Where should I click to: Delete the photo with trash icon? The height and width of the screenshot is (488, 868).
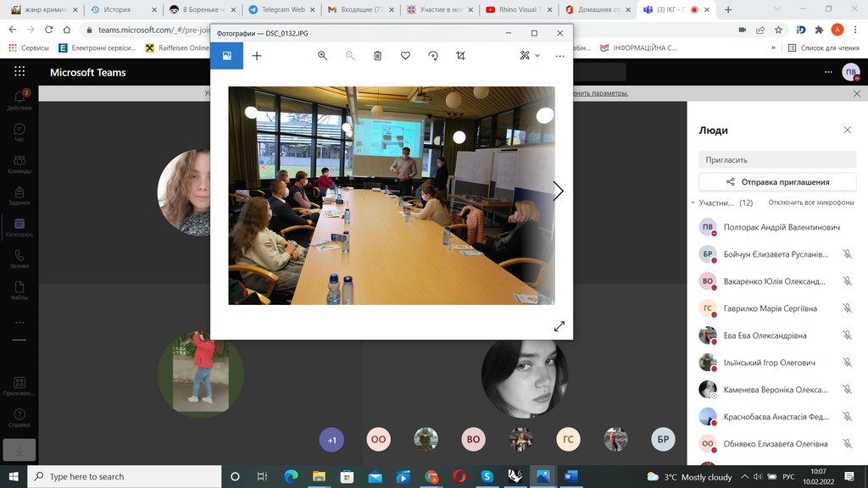pyautogui.click(x=377, y=55)
